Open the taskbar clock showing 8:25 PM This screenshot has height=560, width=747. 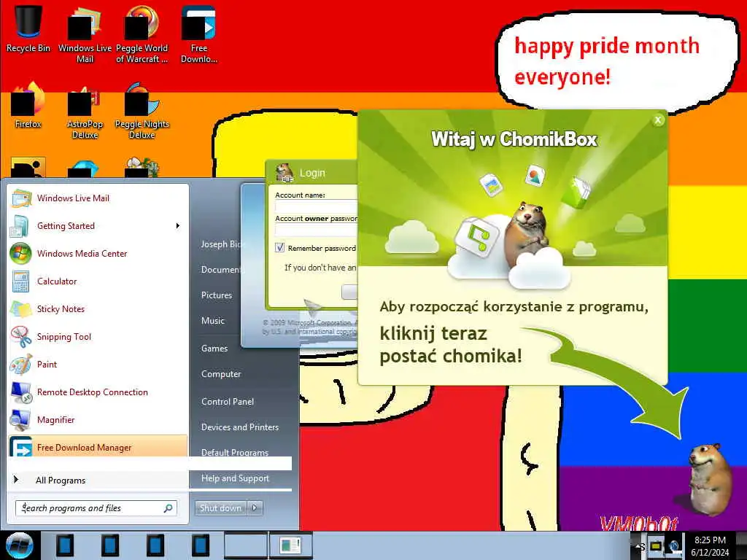point(710,545)
